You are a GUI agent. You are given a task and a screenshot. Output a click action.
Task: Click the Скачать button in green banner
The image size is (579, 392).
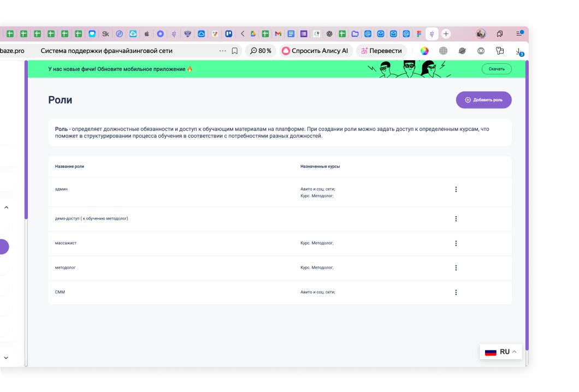coord(497,69)
